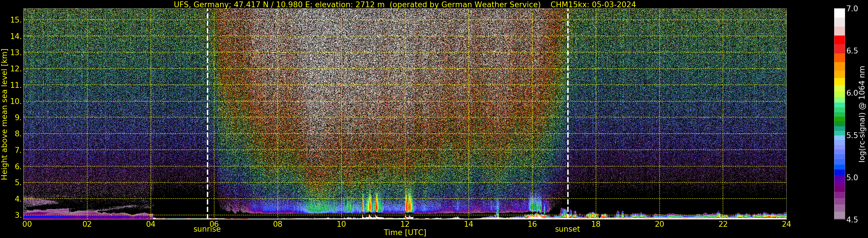Click time axis tick '08'

pyautogui.click(x=278, y=224)
